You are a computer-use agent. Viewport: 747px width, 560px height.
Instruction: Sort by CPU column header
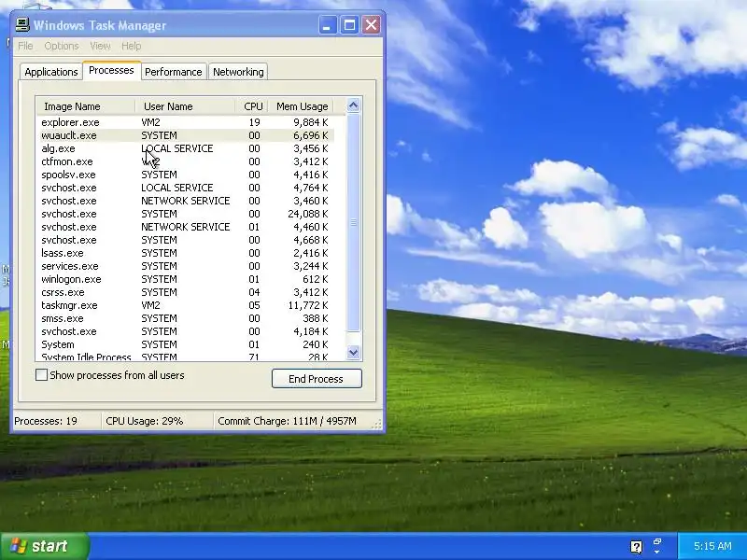point(251,106)
